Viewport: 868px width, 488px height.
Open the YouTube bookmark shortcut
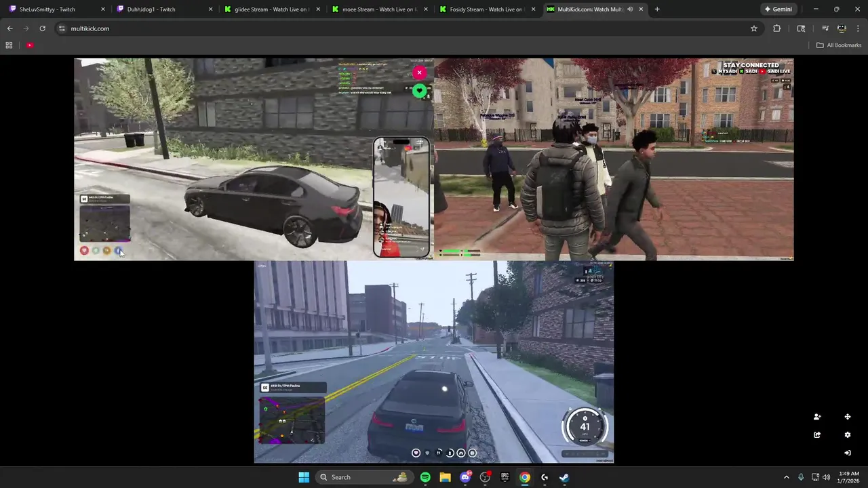(x=30, y=45)
